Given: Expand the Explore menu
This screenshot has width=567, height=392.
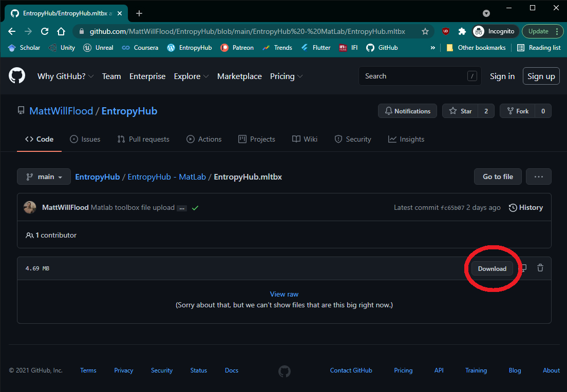Looking at the screenshot, I should click(191, 76).
